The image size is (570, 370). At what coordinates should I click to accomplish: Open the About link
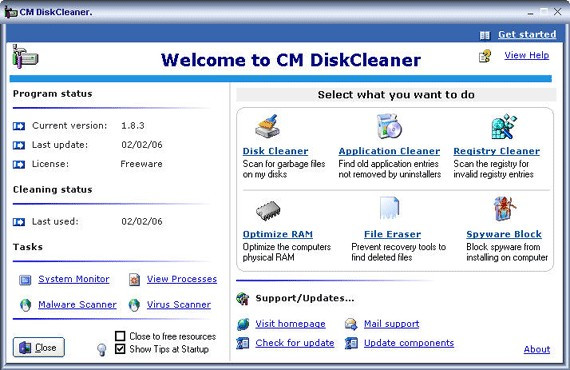pyautogui.click(x=537, y=349)
